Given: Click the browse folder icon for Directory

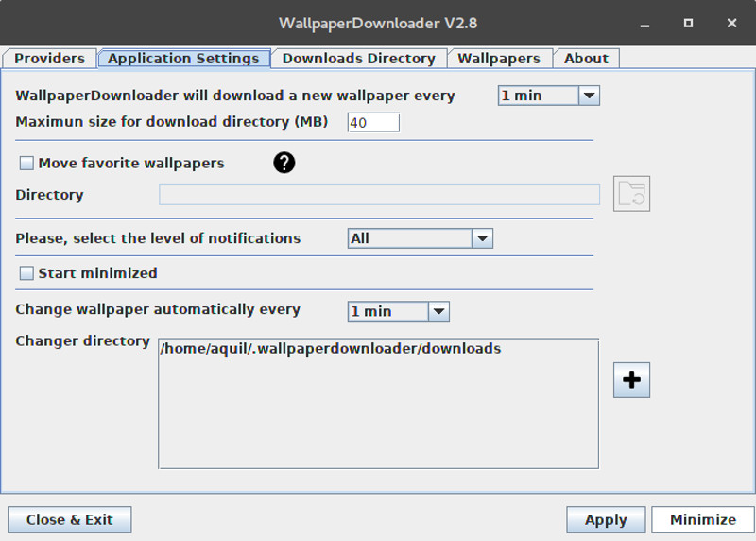Looking at the screenshot, I should pyautogui.click(x=631, y=194).
